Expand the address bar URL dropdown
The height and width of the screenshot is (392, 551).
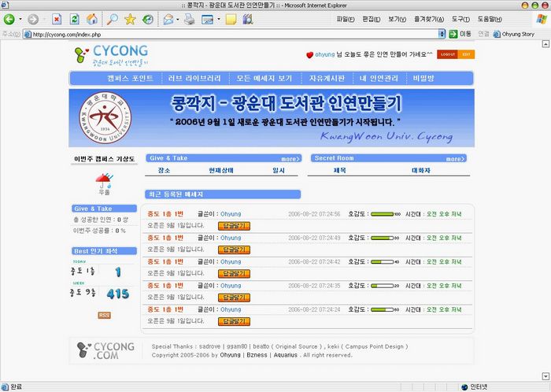coord(442,34)
